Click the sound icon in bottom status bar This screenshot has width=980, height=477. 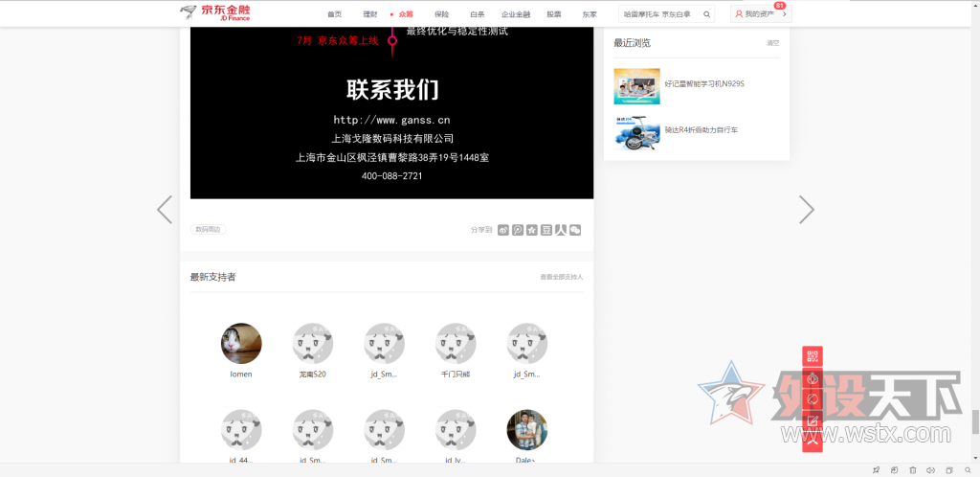930,470
